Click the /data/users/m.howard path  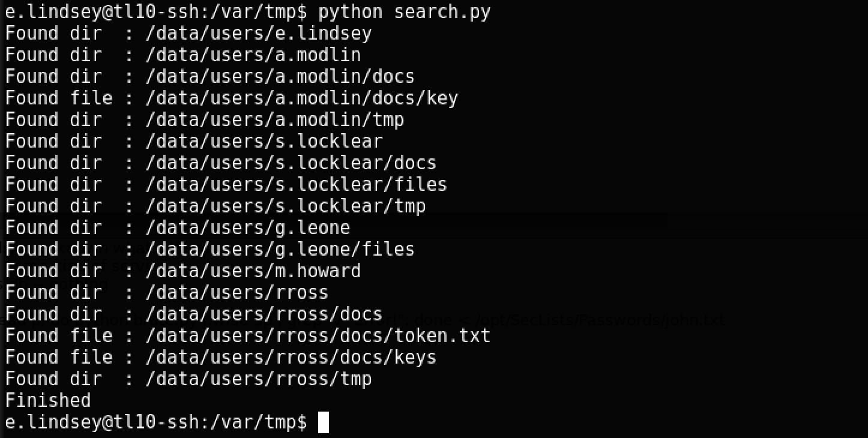point(253,271)
